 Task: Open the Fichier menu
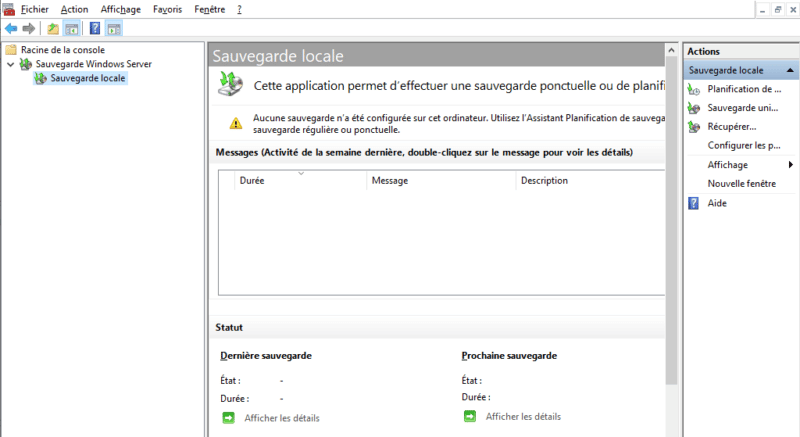tap(35, 9)
